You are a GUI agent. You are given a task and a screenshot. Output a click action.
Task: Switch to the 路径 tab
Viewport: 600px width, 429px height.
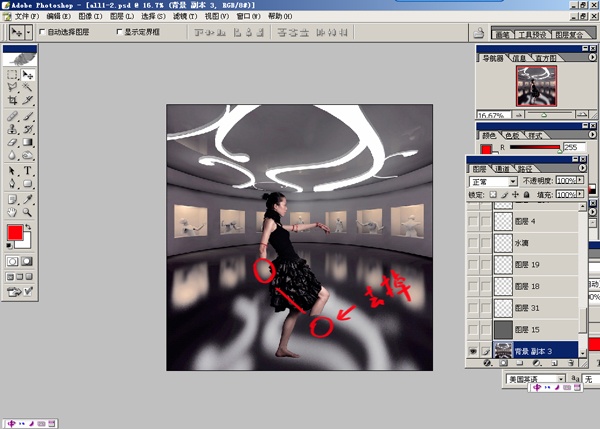[x=525, y=169]
